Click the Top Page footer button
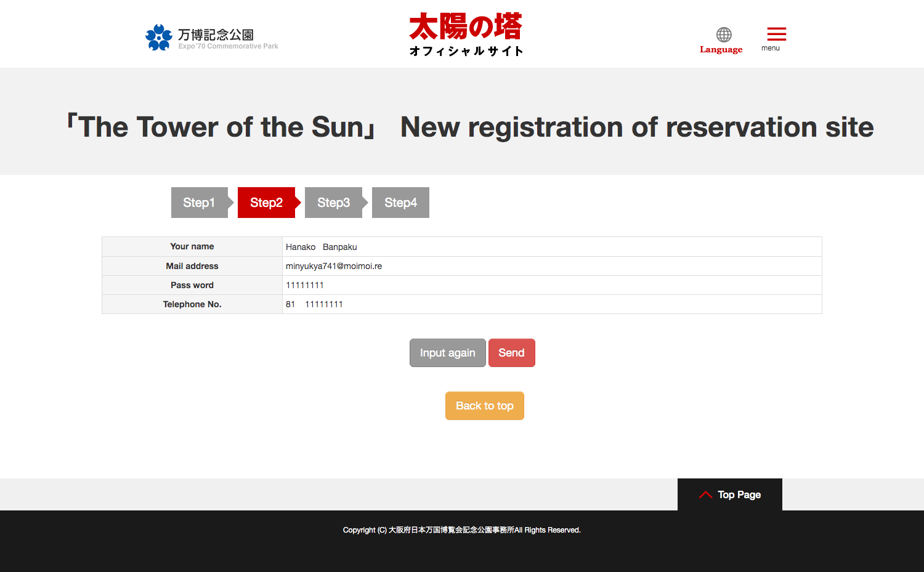The image size is (924, 572). tap(730, 494)
